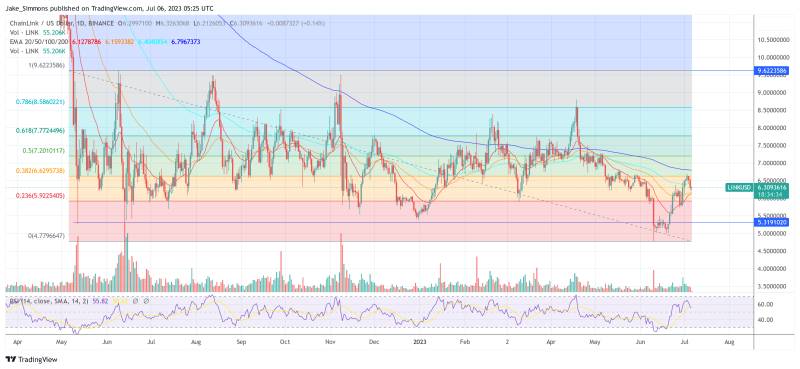Click the 5.0000000 price axis label

point(771,234)
